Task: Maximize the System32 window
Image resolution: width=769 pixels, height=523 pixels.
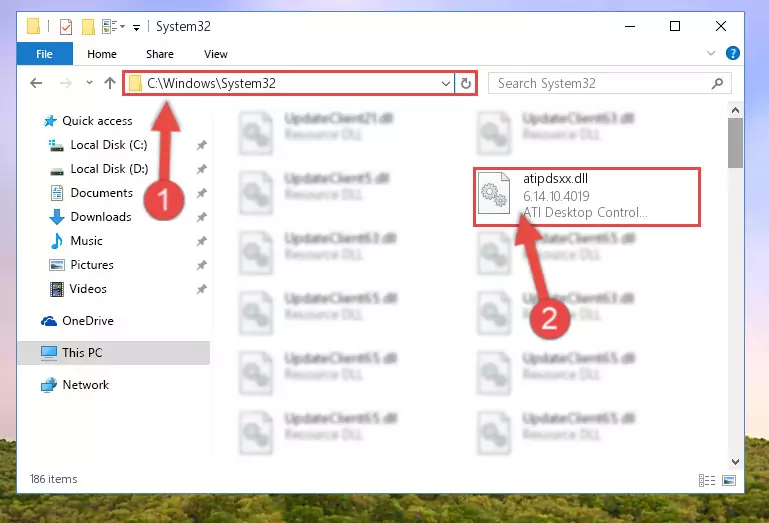Action: point(675,26)
